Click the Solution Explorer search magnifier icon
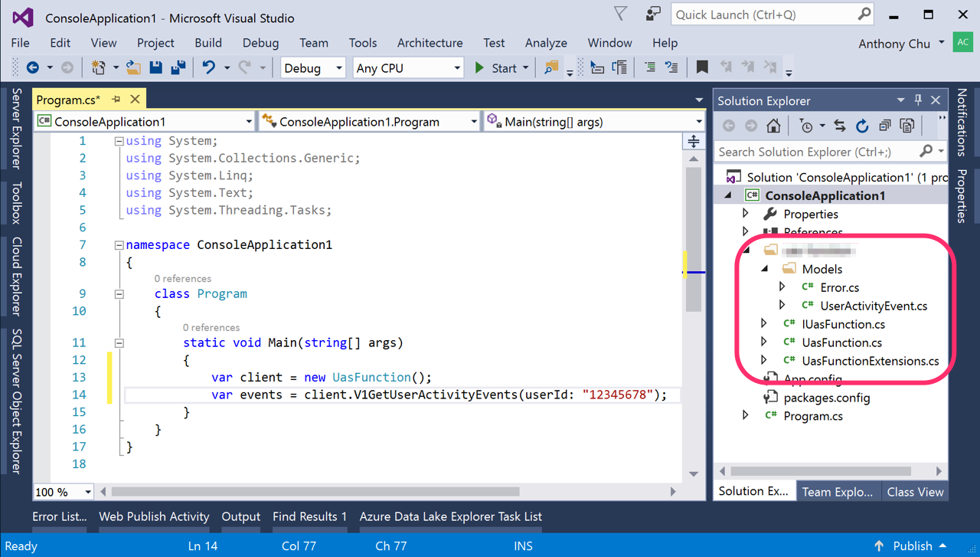Image resolution: width=980 pixels, height=557 pixels. click(x=926, y=152)
